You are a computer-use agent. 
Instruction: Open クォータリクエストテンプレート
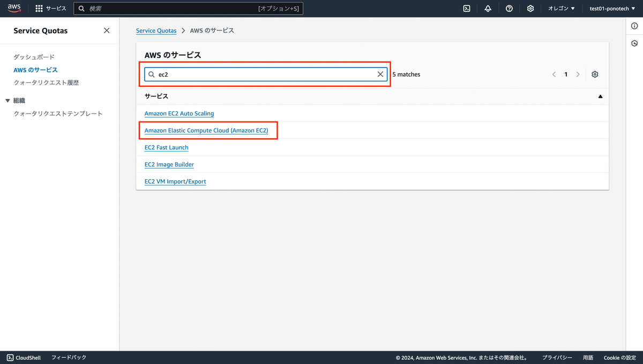(x=58, y=113)
